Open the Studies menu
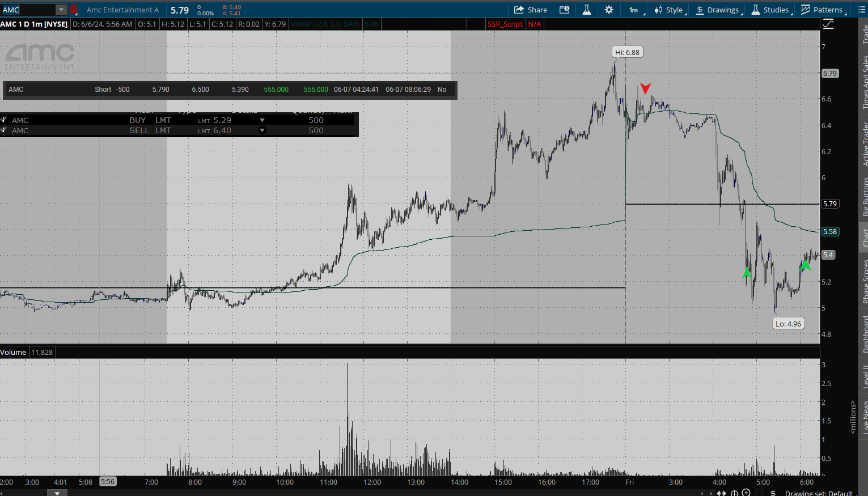 [x=770, y=10]
